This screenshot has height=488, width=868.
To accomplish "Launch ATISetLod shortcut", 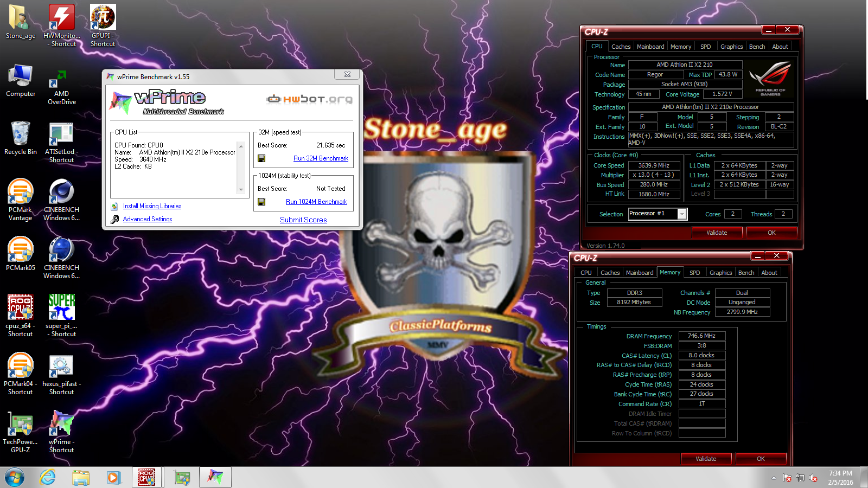I will tap(61, 142).
